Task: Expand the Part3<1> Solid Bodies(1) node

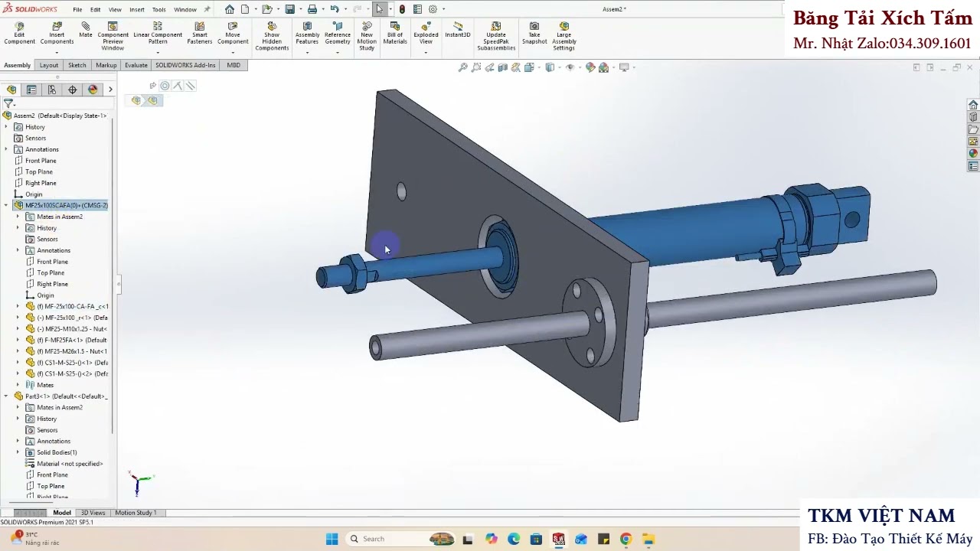Action: [x=18, y=452]
